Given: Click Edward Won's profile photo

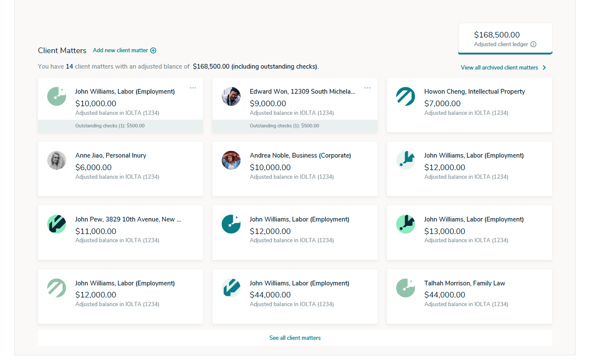Looking at the screenshot, I should pos(231,96).
